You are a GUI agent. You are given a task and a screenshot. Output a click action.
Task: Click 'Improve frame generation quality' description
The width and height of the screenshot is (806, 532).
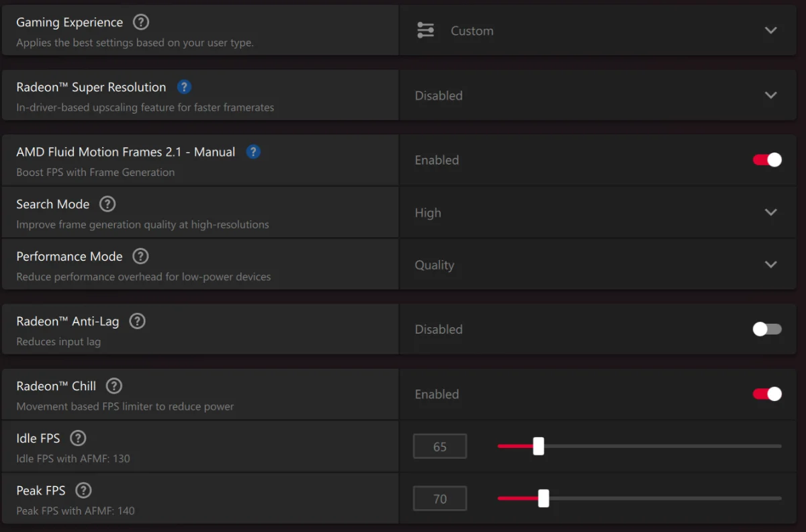[142, 225]
